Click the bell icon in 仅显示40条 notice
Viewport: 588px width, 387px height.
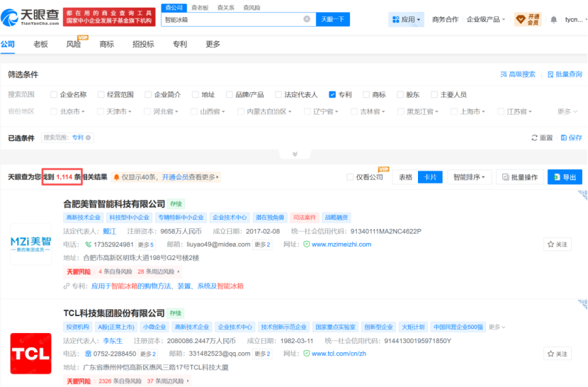pyautogui.click(x=117, y=177)
